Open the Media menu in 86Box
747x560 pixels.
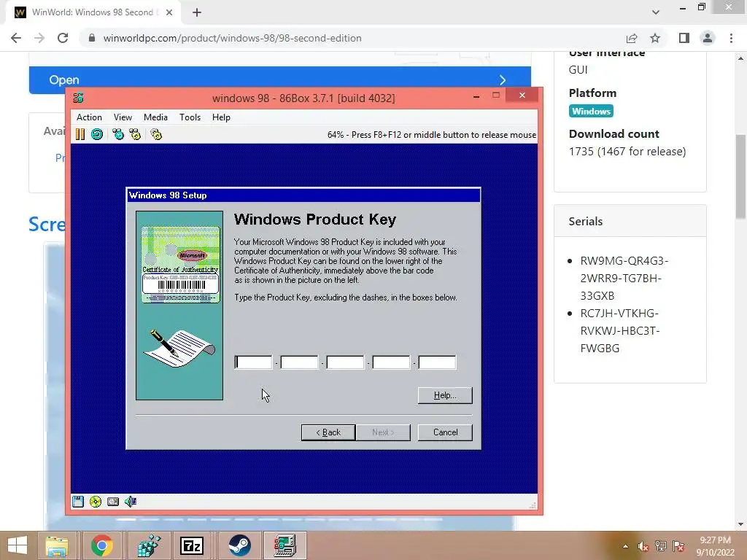pyautogui.click(x=155, y=117)
